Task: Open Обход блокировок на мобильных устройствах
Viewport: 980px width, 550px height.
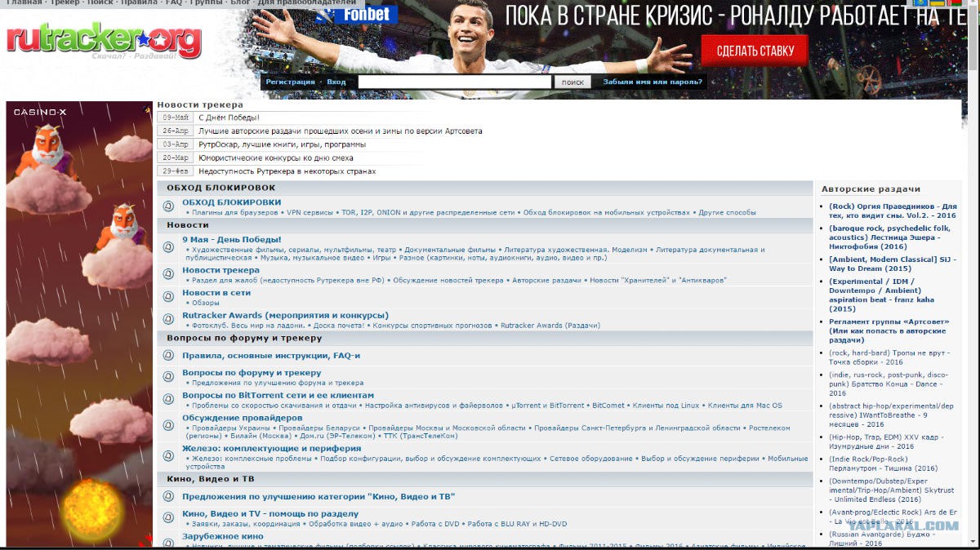Action: 606,212
